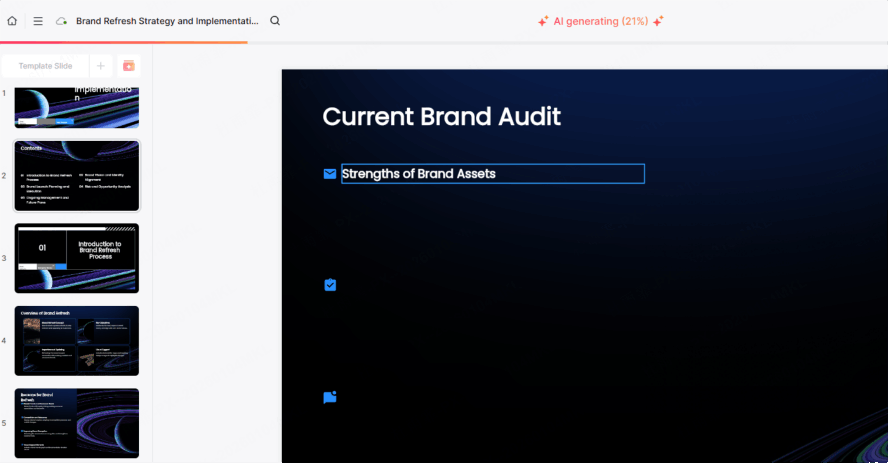The width and height of the screenshot is (888, 463).
Task: Select the clipboard checkmark icon on slide
Action: pos(330,285)
